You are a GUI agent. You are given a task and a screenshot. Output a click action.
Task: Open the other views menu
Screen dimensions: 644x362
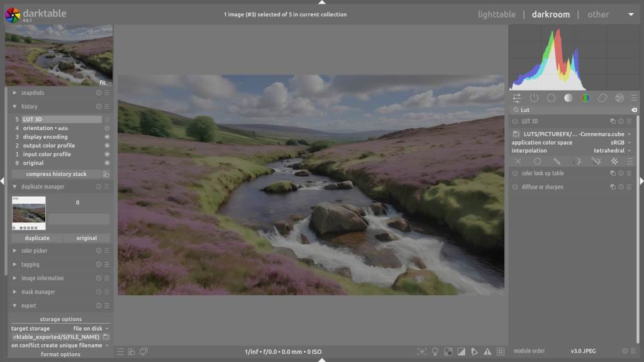tap(598, 14)
